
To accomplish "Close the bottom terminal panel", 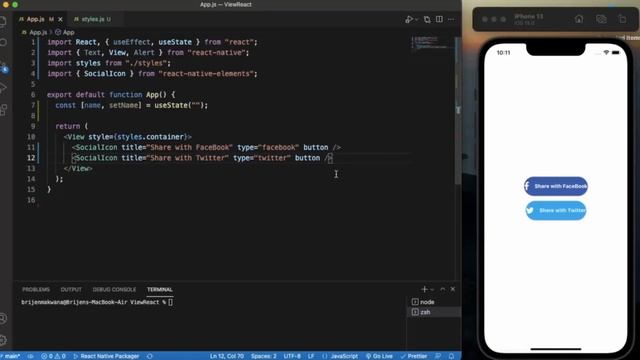I will 453,289.
